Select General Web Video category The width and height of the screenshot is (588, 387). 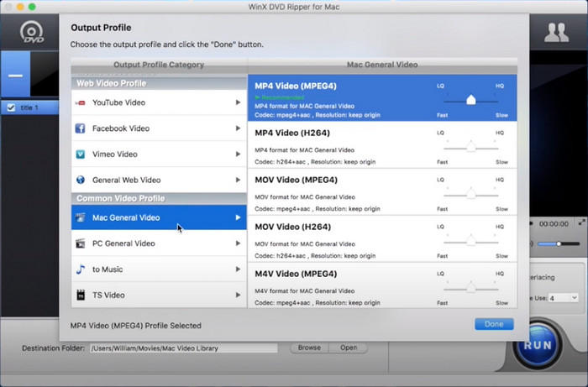click(159, 180)
